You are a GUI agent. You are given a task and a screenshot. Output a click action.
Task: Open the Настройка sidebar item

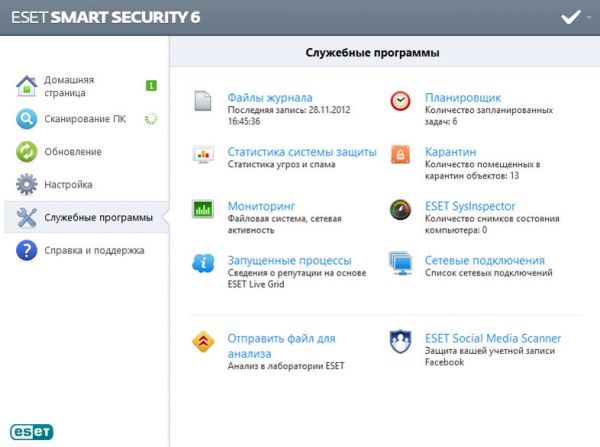(68, 184)
